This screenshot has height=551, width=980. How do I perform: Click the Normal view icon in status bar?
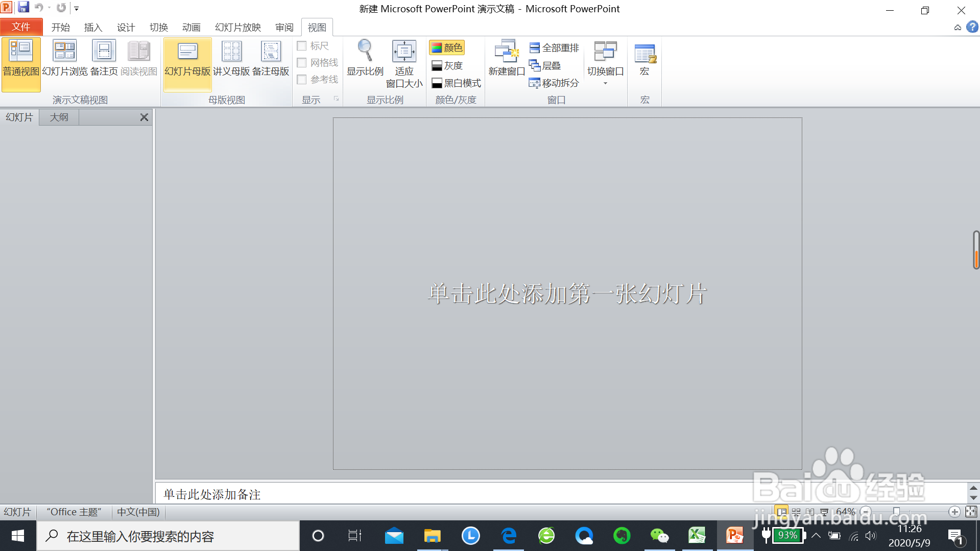pyautogui.click(x=781, y=512)
